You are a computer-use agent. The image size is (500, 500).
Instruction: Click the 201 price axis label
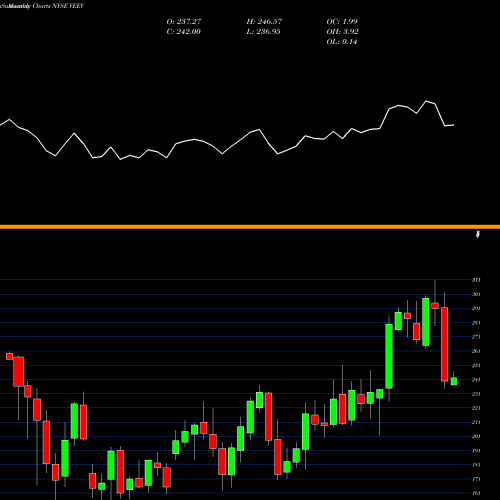coord(476,436)
